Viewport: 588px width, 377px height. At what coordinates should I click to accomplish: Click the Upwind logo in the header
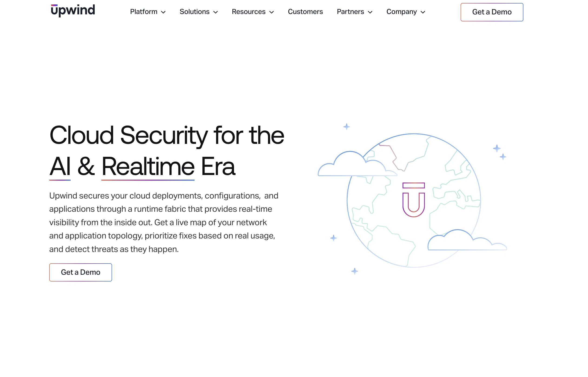(73, 10)
